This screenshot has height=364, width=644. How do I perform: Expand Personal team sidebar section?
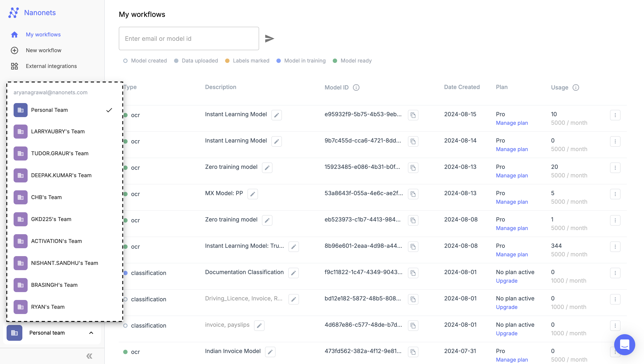[91, 333]
